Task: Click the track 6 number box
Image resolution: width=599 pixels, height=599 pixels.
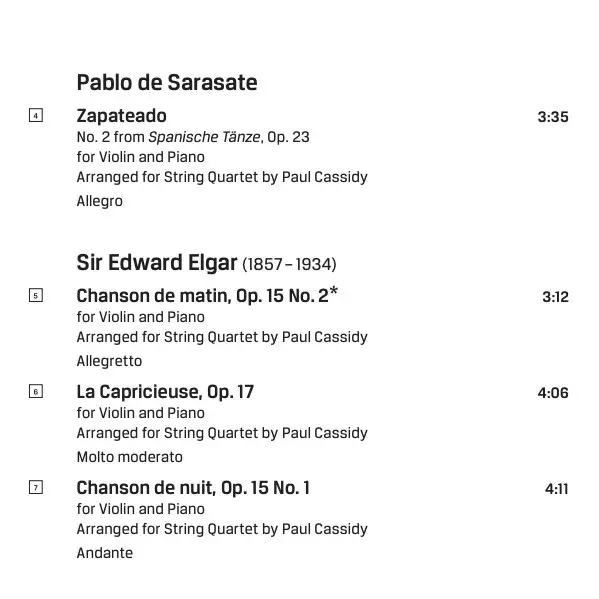Action: (x=36, y=391)
